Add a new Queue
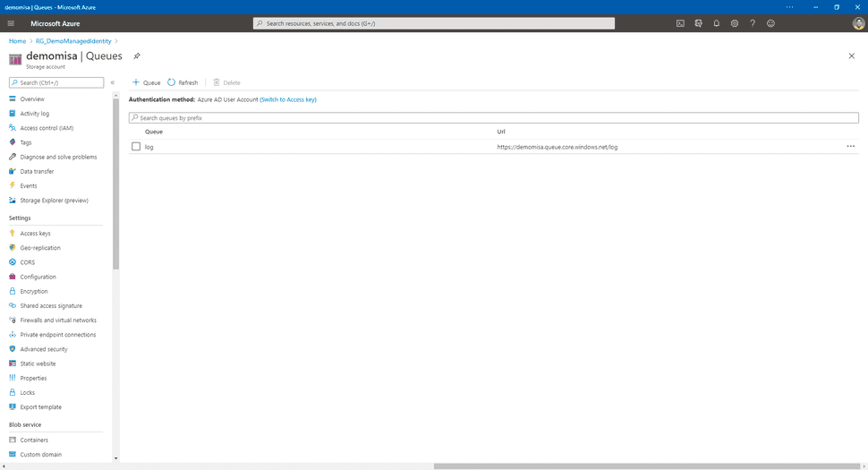The height and width of the screenshot is (470, 868). (x=146, y=82)
